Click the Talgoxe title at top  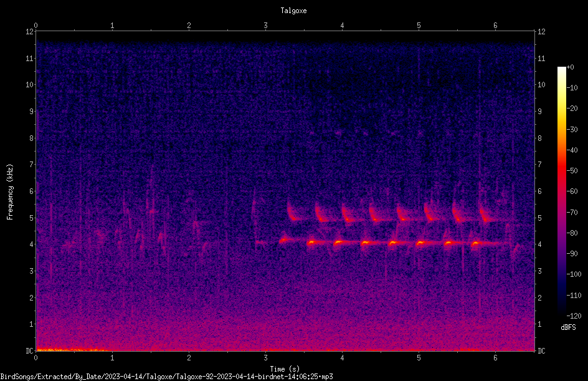pos(293,11)
